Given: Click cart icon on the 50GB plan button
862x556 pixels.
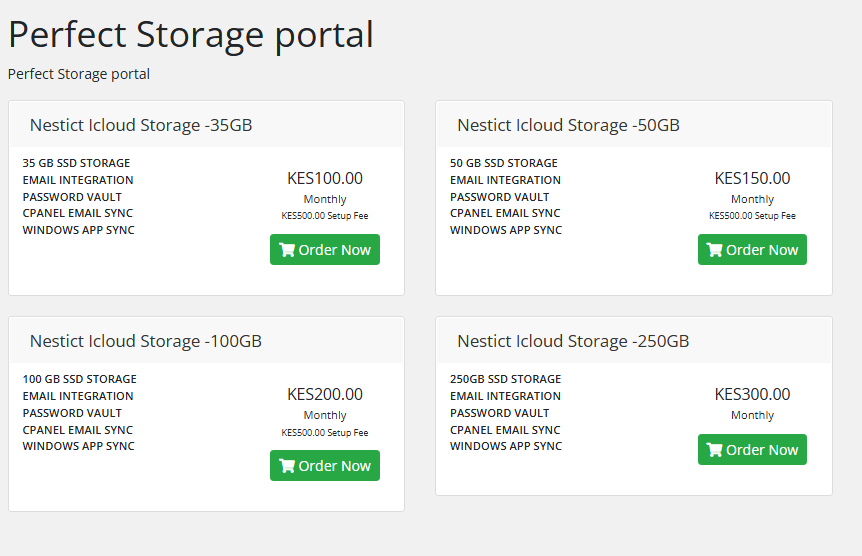Looking at the screenshot, I should click(714, 250).
